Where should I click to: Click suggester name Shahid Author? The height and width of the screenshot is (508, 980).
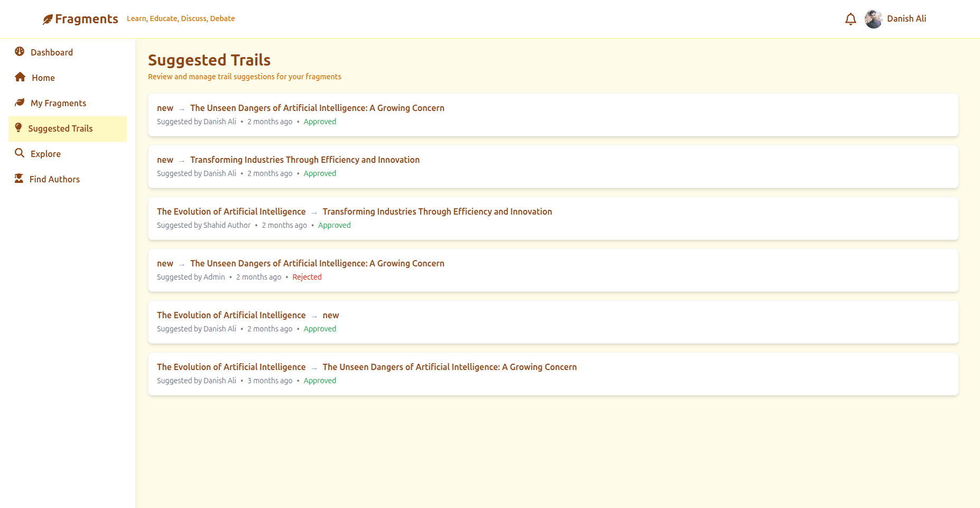[x=227, y=225]
